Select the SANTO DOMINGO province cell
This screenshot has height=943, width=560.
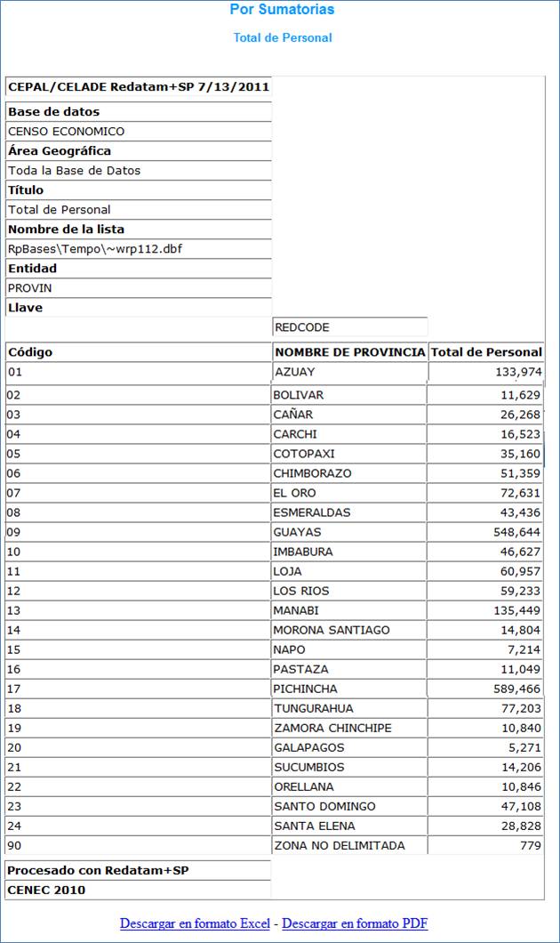349,806
